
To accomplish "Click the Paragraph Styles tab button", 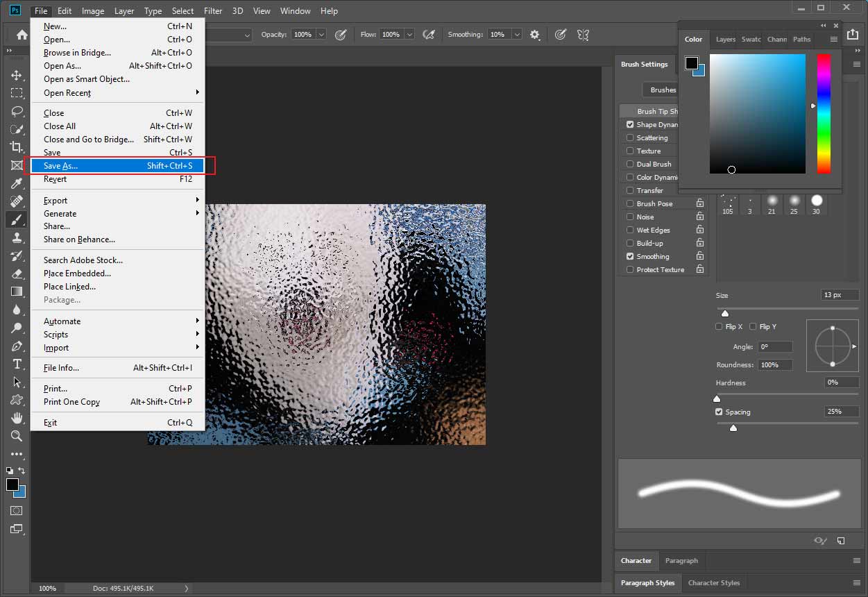I will (647, 582).
